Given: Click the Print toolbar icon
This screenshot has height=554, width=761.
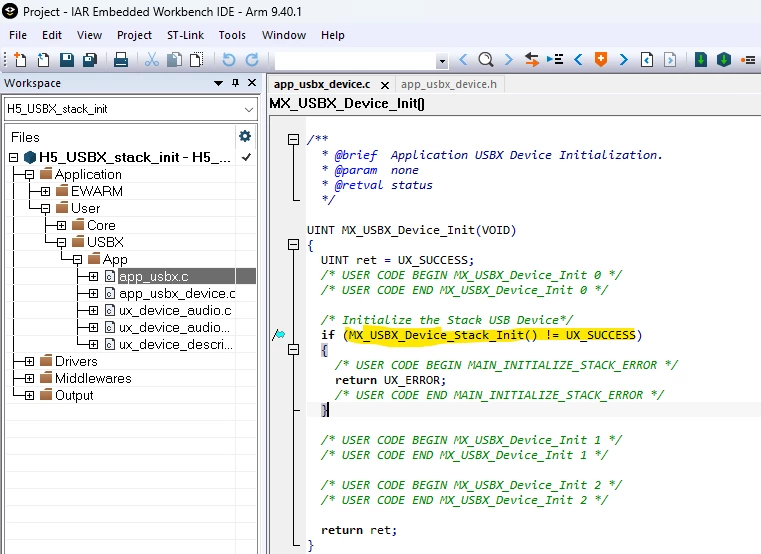Looking at the screenshot, I should 121,59.
